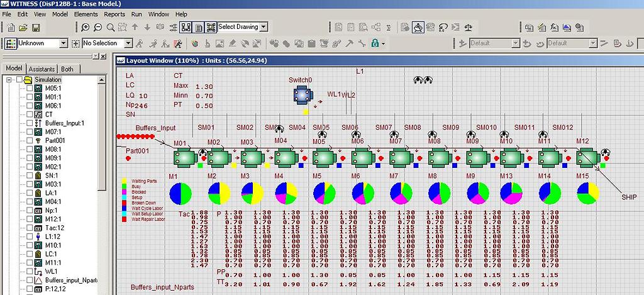Save the model with floppy icon
This screenshot has width=644, height=295.
tap(36, 28)
